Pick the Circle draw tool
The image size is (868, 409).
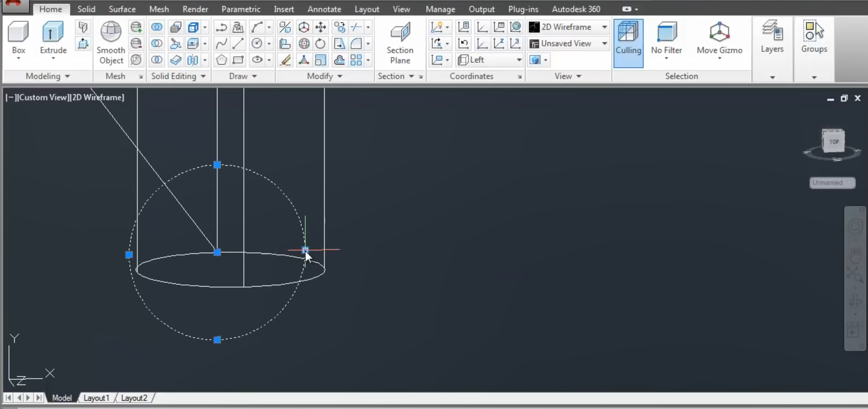pos(257,43)
